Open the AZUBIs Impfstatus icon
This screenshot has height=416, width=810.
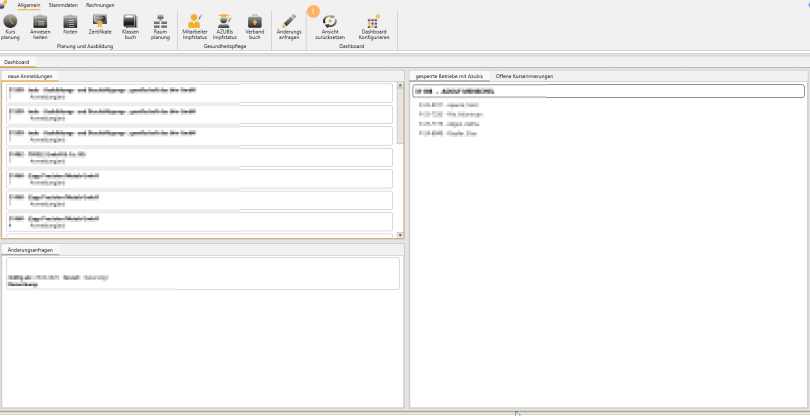coord(225,21)
